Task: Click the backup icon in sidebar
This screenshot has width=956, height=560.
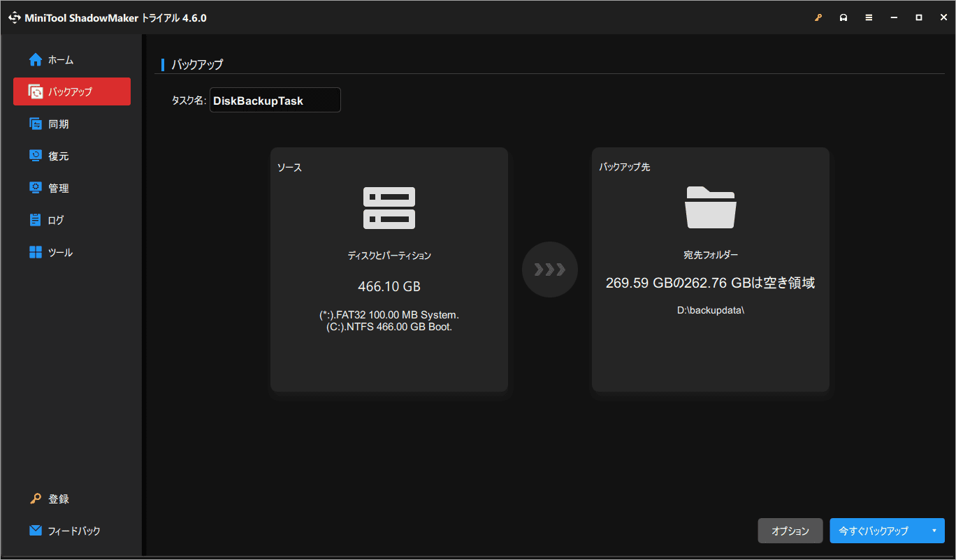Action: [x=36, y=91]
